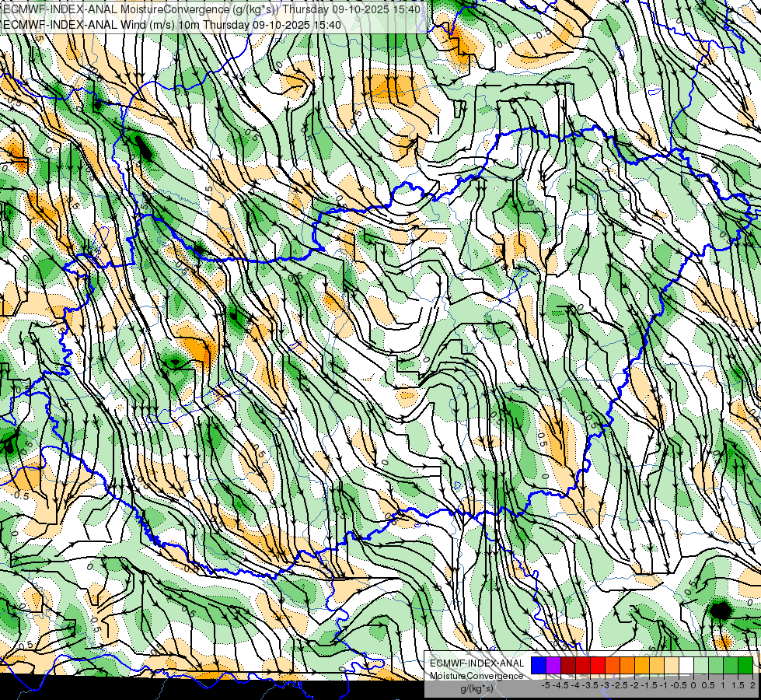Click the legend tick value -2.5
The height and width of the screenshot is (700, 761).
click(x=620, y=685)
